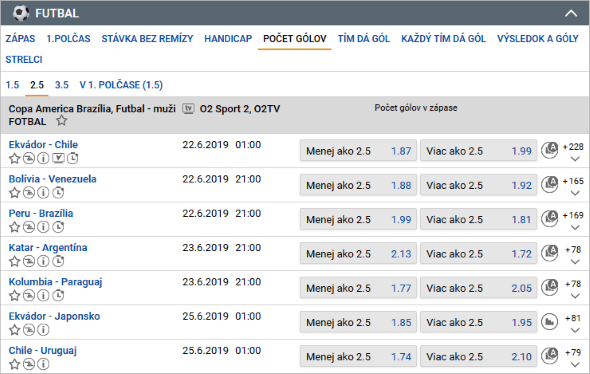
Task: Expand more bets chevron in Kolumbia - Paraguaj row
Action: pos(575,296)
